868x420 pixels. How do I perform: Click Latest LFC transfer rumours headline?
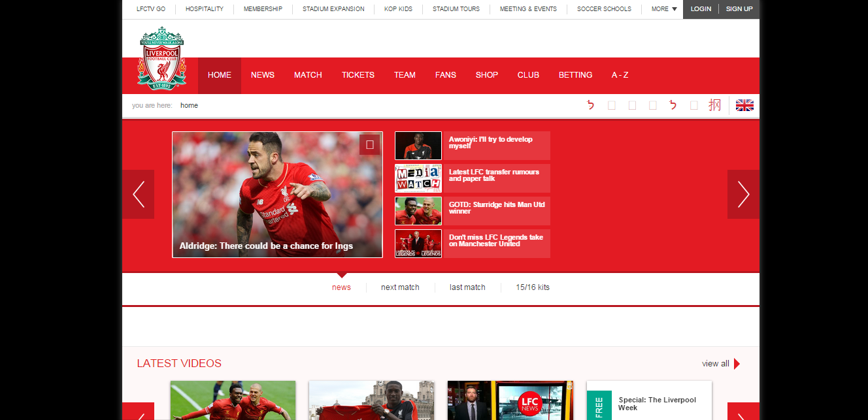click(494, 175)
